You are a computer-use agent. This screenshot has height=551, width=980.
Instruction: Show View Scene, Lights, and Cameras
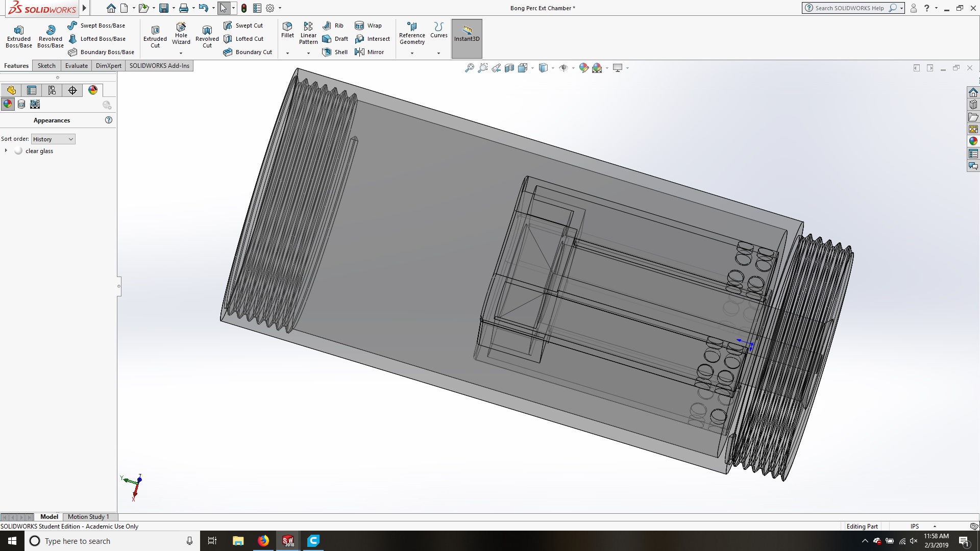[35, 104]
